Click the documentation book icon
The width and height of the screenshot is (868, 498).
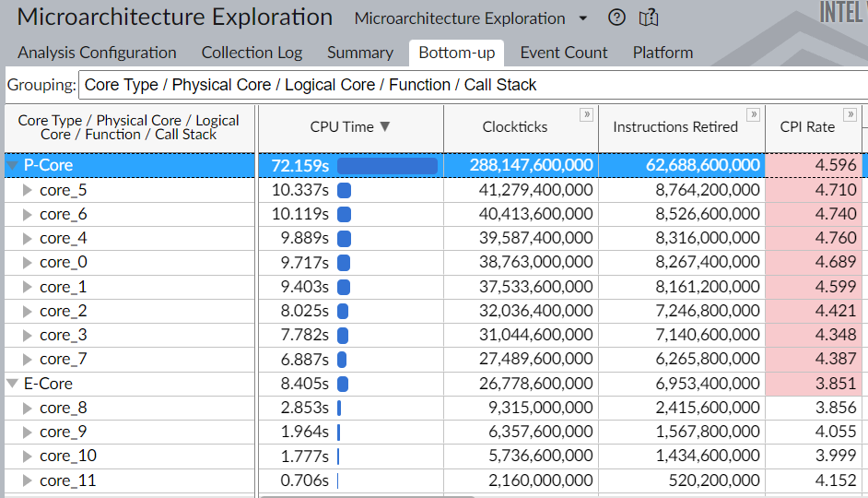(649, 18)
